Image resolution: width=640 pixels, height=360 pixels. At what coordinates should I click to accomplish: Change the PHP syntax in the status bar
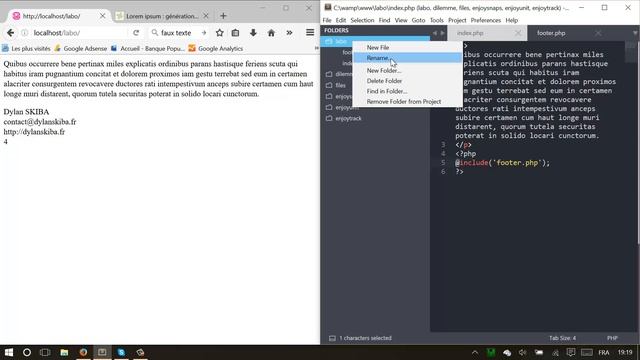[612, 338]
